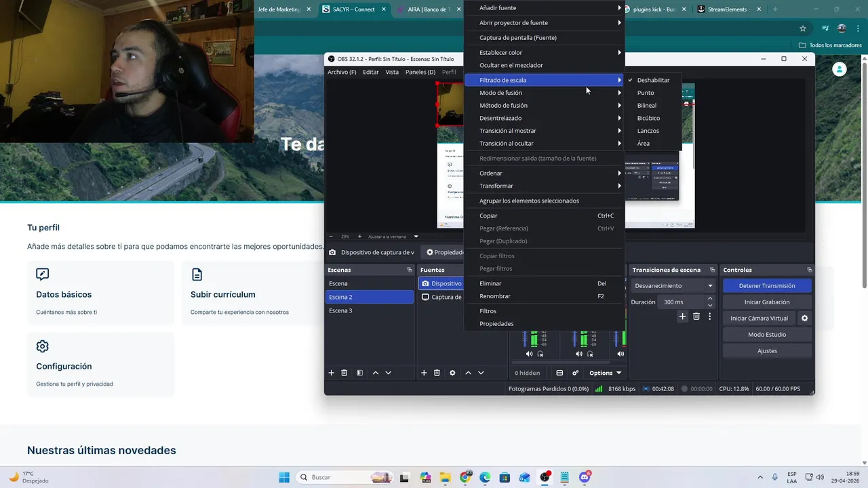Click the Iniciar Grabación button

click(x=767, y=302)
